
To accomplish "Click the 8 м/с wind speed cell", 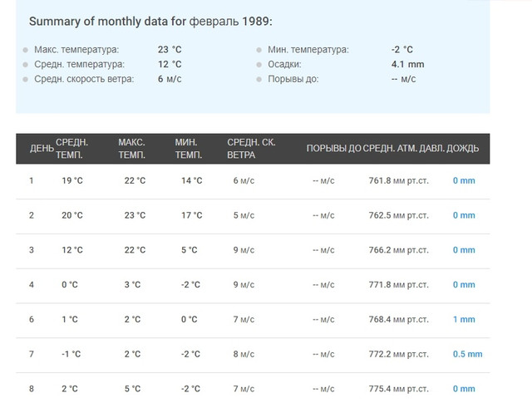I will point(244,354).
